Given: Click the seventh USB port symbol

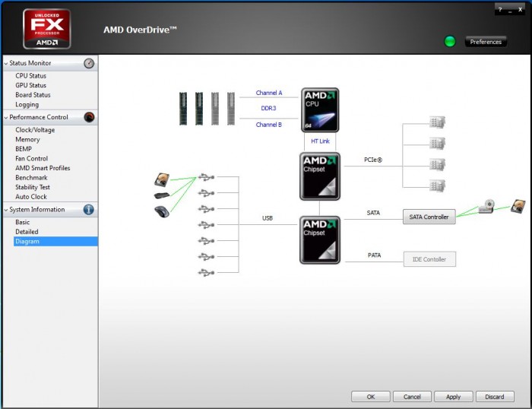Looking at the screenshot, I should (206, 273).
